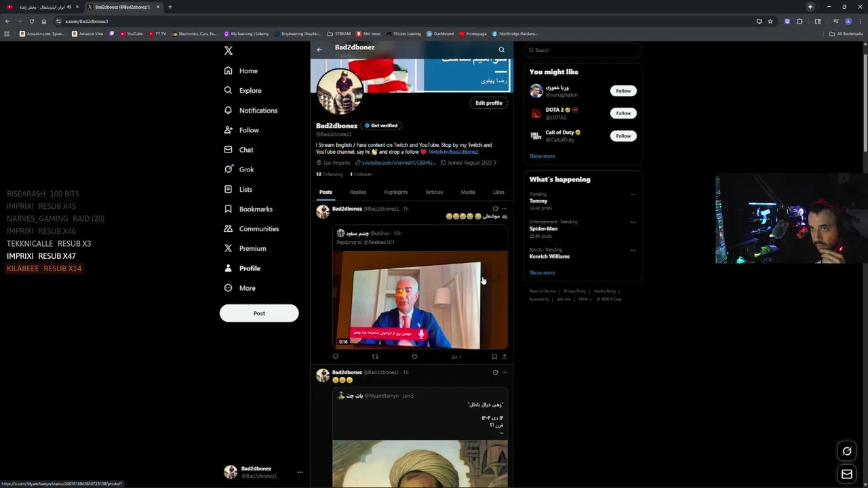Image resolution: width=868 pixels, height=488 pixels.
Task: Open the youtube.com channel link
Action: [399, 163]
